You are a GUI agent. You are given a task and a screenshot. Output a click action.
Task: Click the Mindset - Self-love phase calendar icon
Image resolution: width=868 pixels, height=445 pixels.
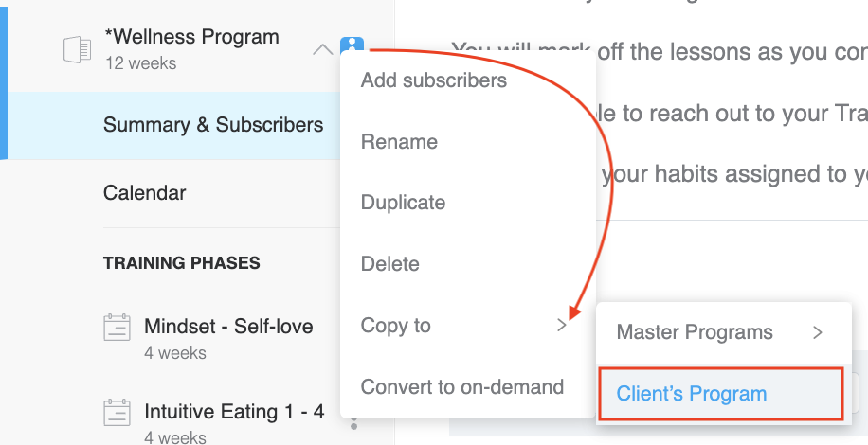coord(117,328)
